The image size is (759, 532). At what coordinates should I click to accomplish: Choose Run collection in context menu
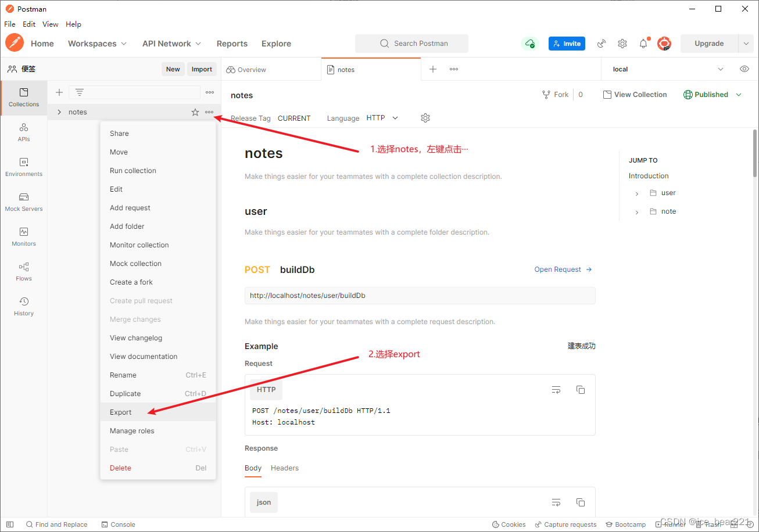[x=158, y=171]
